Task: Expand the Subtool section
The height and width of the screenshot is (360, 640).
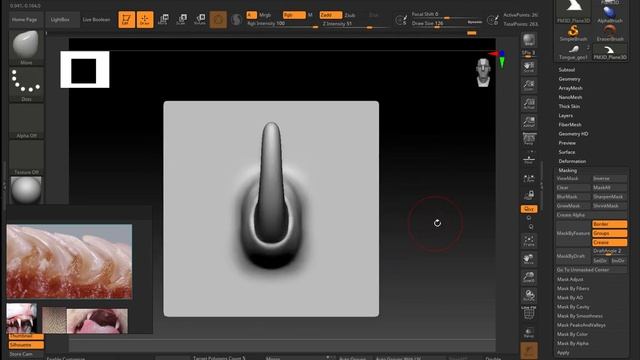Action: click(x=567, y=70)
